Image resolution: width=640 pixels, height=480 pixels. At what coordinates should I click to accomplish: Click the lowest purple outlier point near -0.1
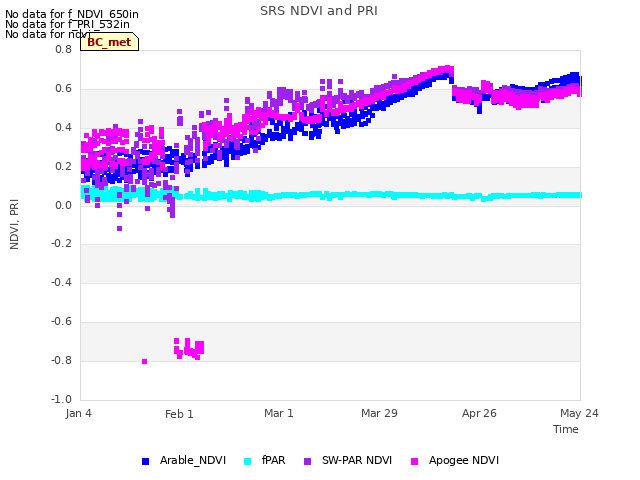[x=120, y=229]
